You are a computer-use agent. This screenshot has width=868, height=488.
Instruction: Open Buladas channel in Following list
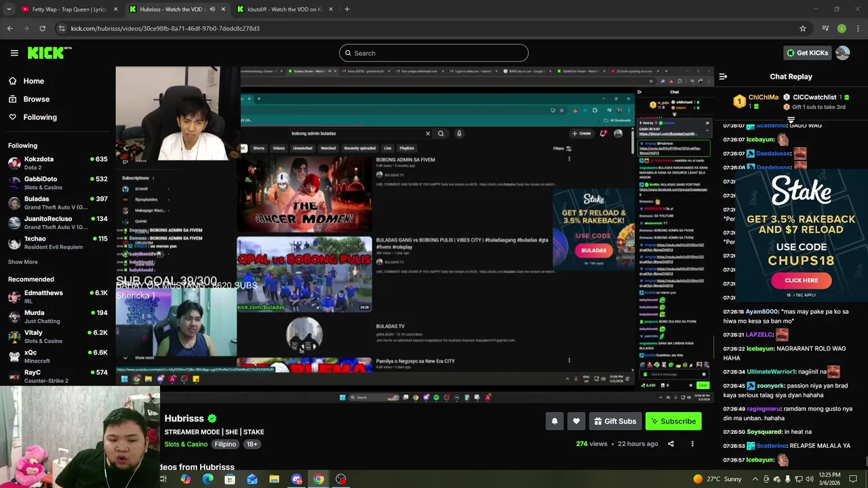(x=58, y=203)
